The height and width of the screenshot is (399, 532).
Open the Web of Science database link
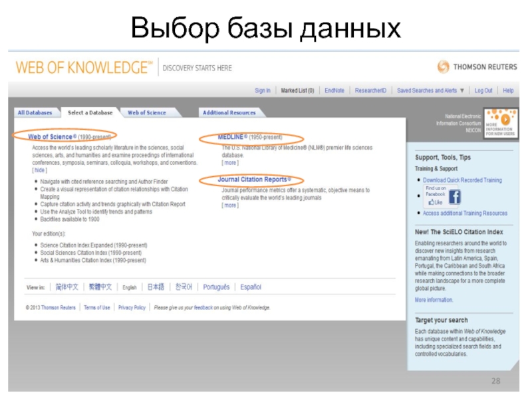(x=53, y=137)
